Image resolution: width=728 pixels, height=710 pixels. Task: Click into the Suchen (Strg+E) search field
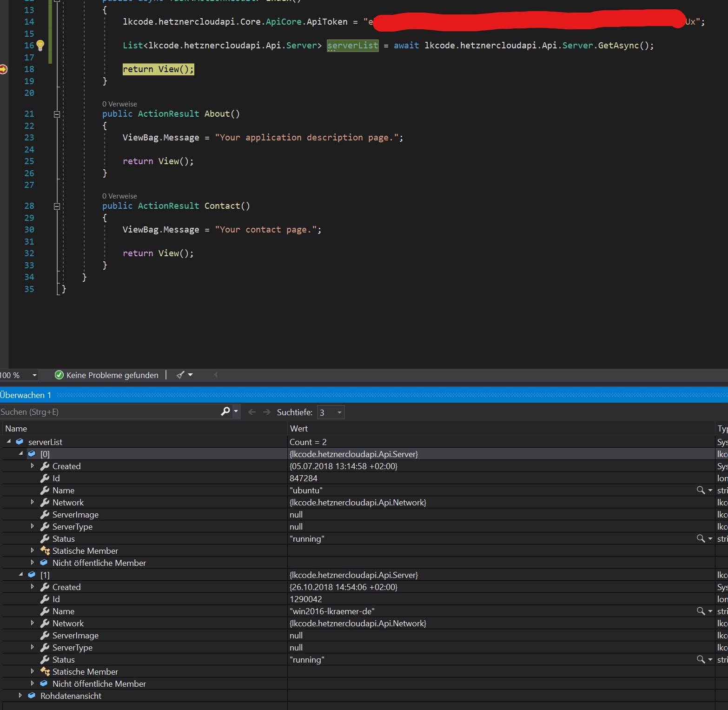point(109,412)
